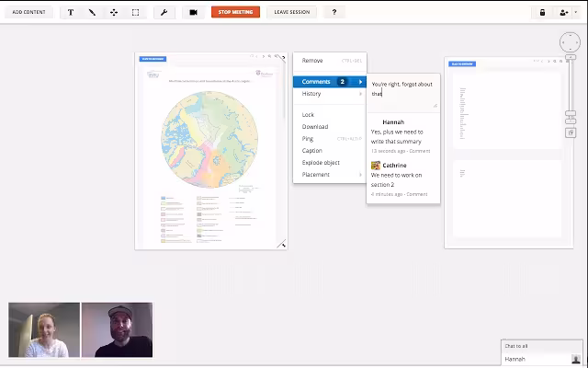The image size is (588, 368).
Task: Click next page arrow in right document
Action: 548,62
